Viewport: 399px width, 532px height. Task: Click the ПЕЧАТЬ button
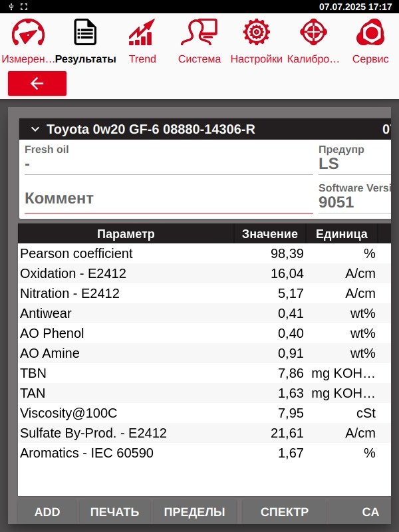click(x=114, y=511)
